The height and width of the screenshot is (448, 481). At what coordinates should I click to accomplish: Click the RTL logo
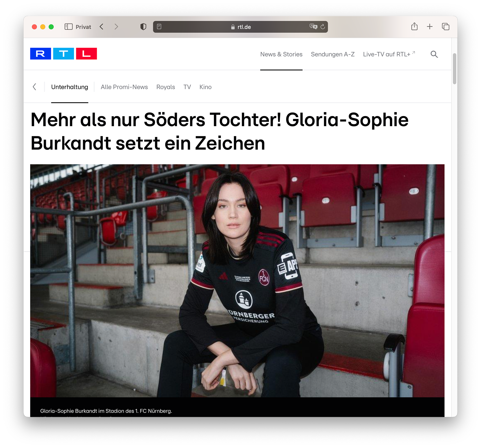coord(63,54)
